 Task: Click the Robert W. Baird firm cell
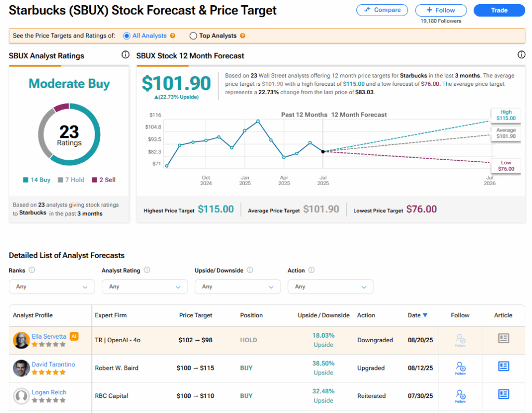click(x=117, y=368)
